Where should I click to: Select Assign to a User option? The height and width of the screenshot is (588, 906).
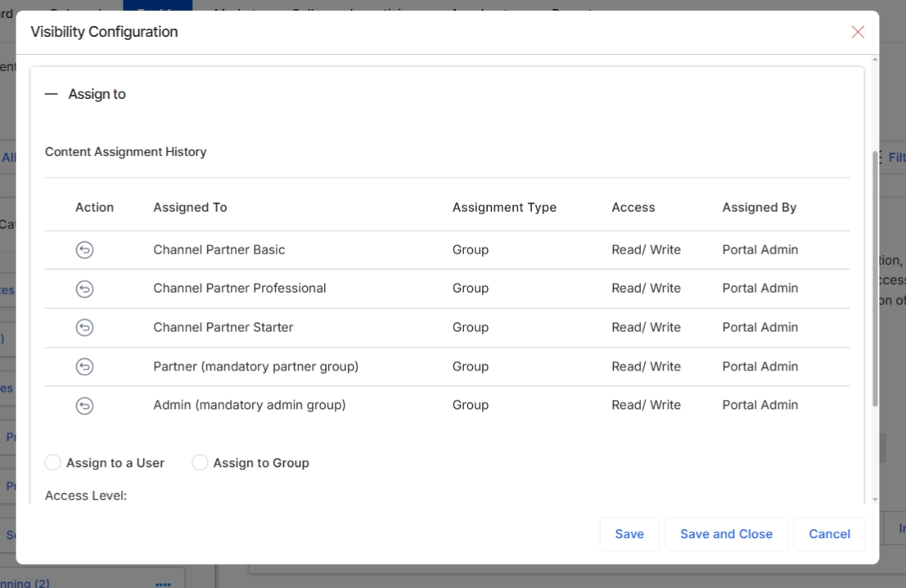52,462
